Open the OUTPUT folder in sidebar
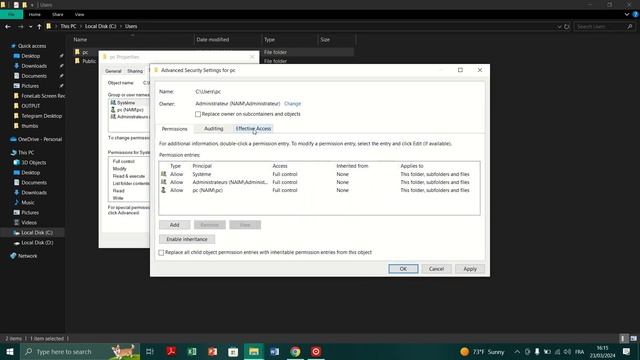The height and width of the screenshot is (360, 640). (31, 106)
